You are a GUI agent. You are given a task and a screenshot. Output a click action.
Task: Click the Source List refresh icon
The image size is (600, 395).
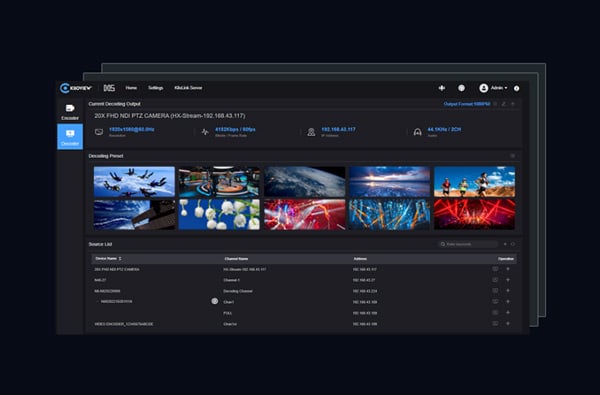coord(513,244)
